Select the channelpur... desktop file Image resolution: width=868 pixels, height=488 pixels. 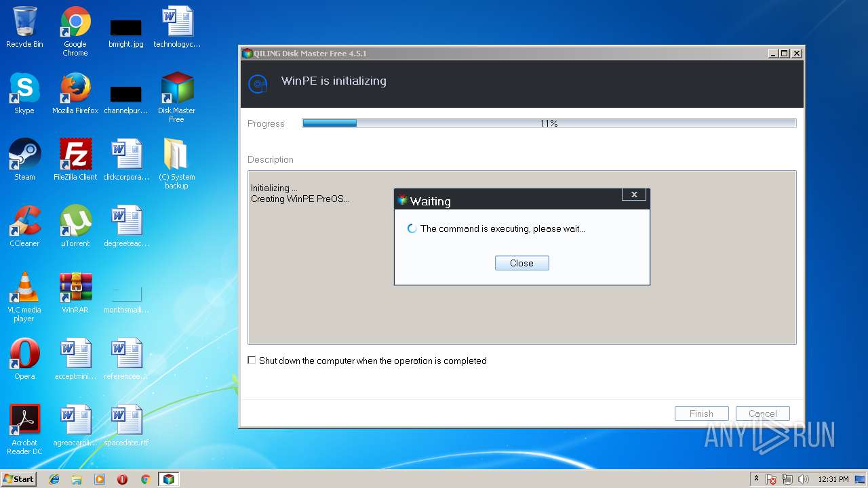click(126, 99)
